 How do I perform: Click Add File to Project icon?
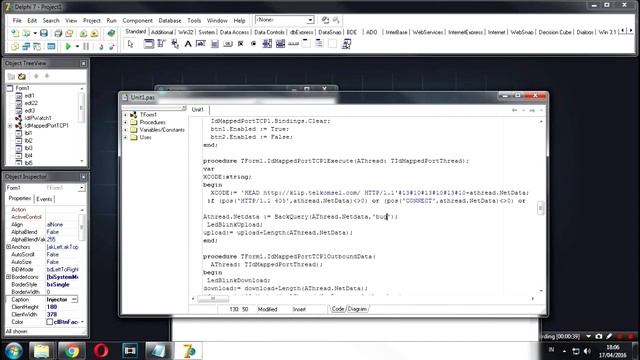pos(84,33)
